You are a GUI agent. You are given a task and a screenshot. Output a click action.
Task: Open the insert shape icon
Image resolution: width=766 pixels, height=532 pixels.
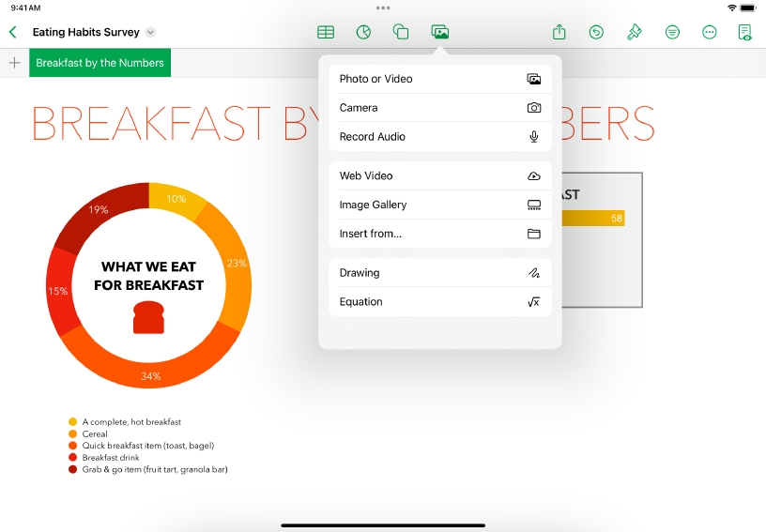401,32
